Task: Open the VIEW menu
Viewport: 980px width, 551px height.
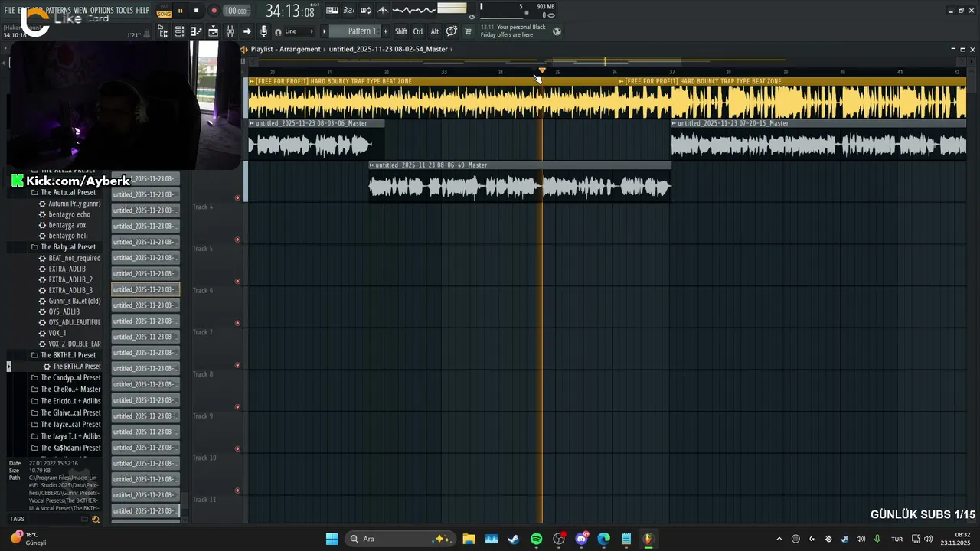Action: [80, 10]
